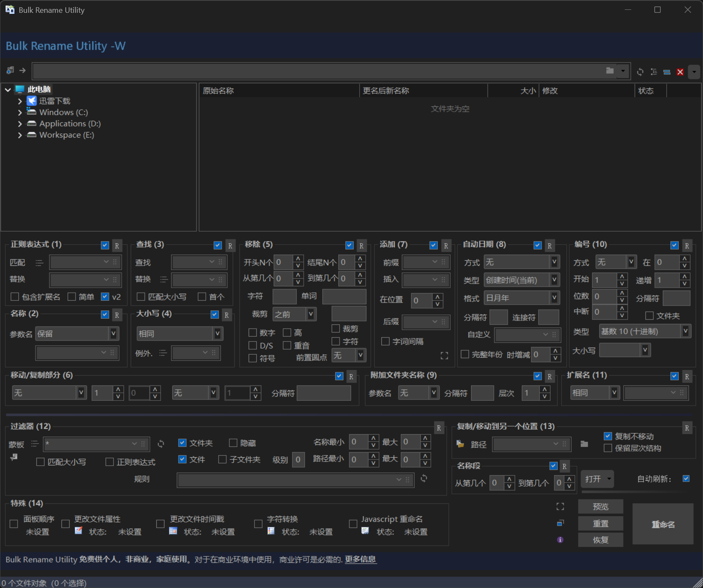Click the refresh icon in the path toolbar
Image resolution: width=703 pixels, height=588 pixels.
coord(640,72)
